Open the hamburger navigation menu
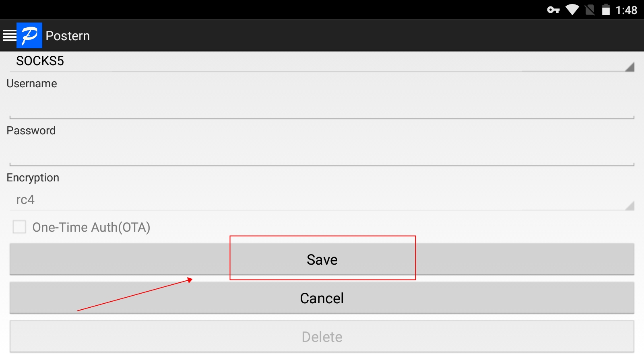The width and height of the screenshot is (644, 362). (9, 35)
